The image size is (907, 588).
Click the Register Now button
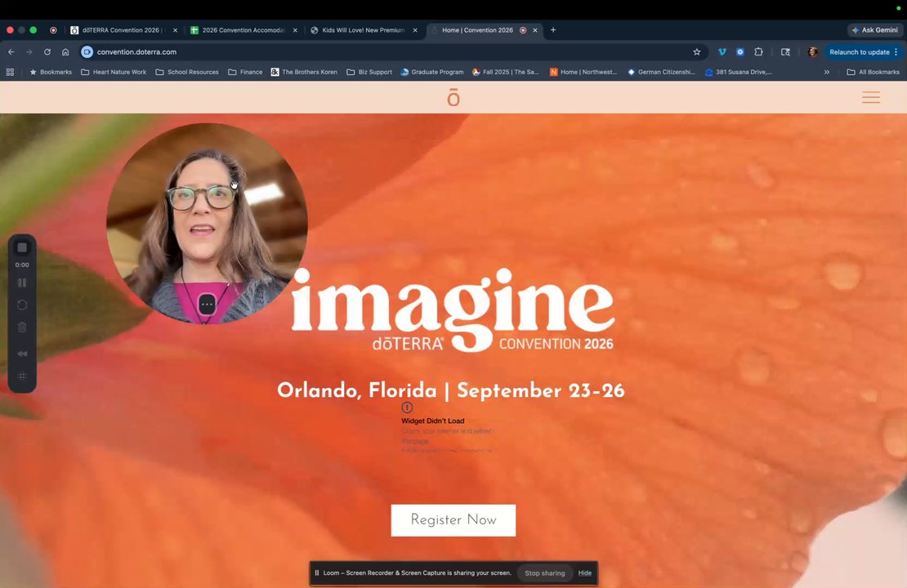pyautogui.click(x=453, y=519)
